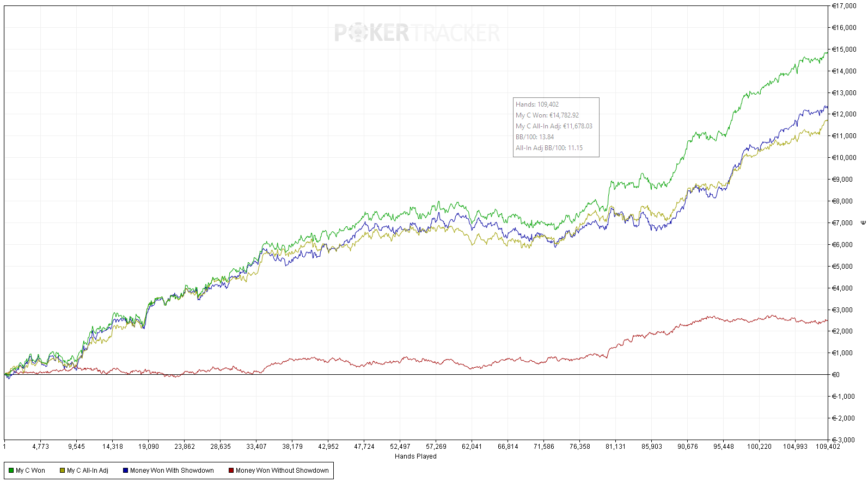Click the blue Money Won With Showdown swatch

click(x=125, y=471)
